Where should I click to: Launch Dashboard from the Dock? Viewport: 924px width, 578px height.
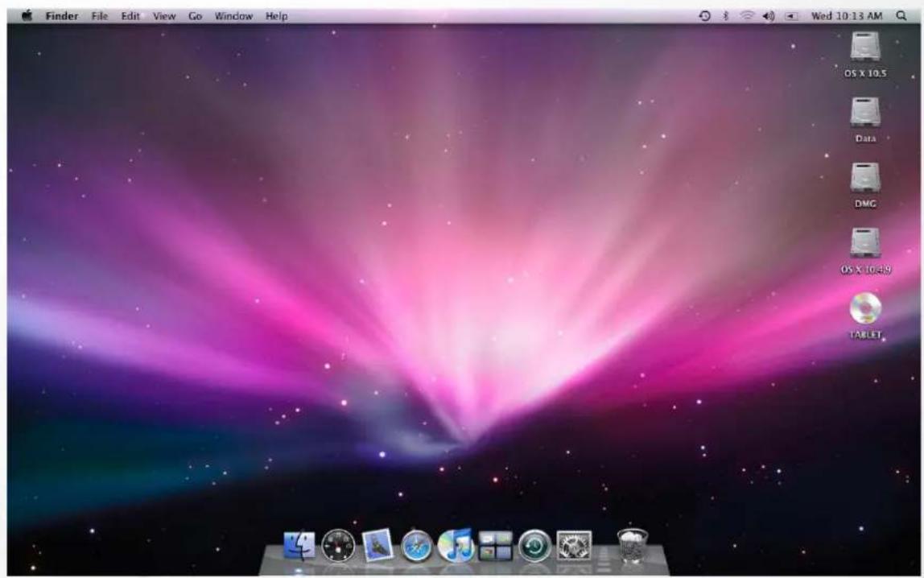[338, 546]
